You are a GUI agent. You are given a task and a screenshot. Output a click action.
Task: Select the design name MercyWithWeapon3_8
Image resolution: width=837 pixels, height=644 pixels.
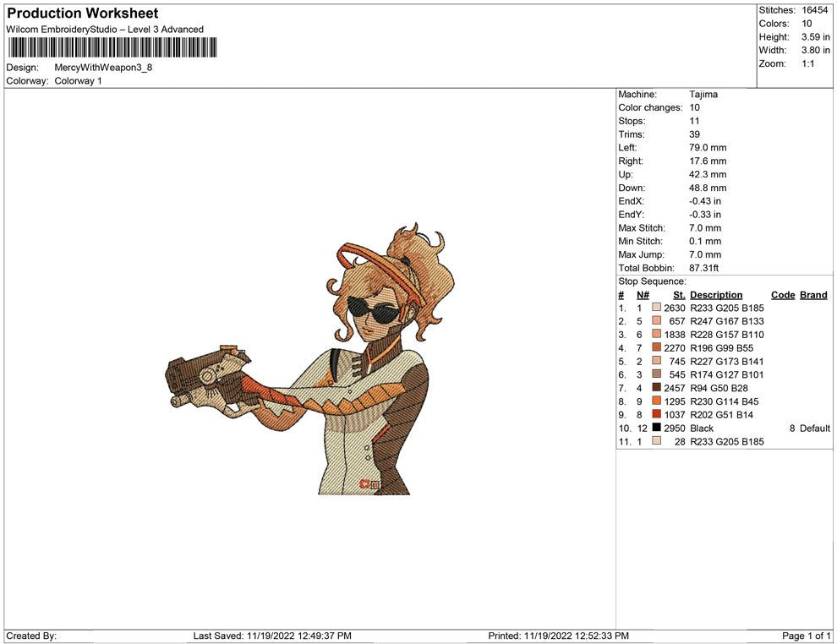click(x=103, y=68)
